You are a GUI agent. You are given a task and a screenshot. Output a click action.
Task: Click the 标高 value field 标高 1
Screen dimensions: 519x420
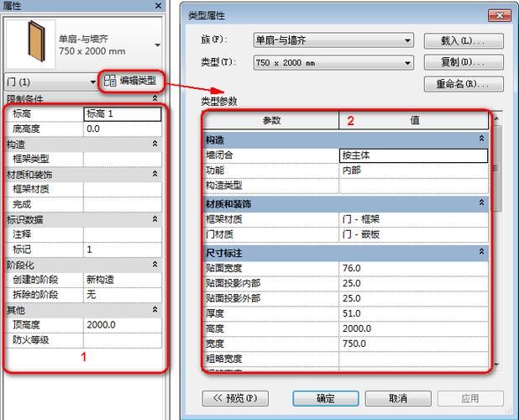(x=123, y=114)
